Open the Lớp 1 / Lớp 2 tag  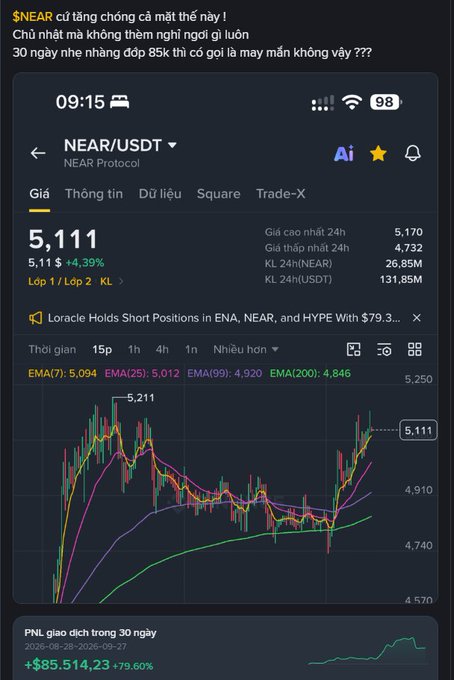pyautogui.click(x=60, y=281)
